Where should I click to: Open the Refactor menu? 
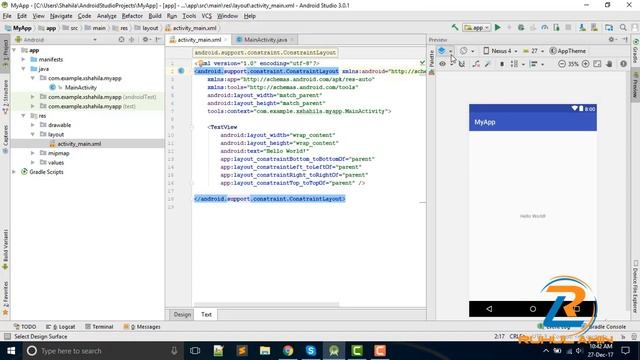point(132,16)
